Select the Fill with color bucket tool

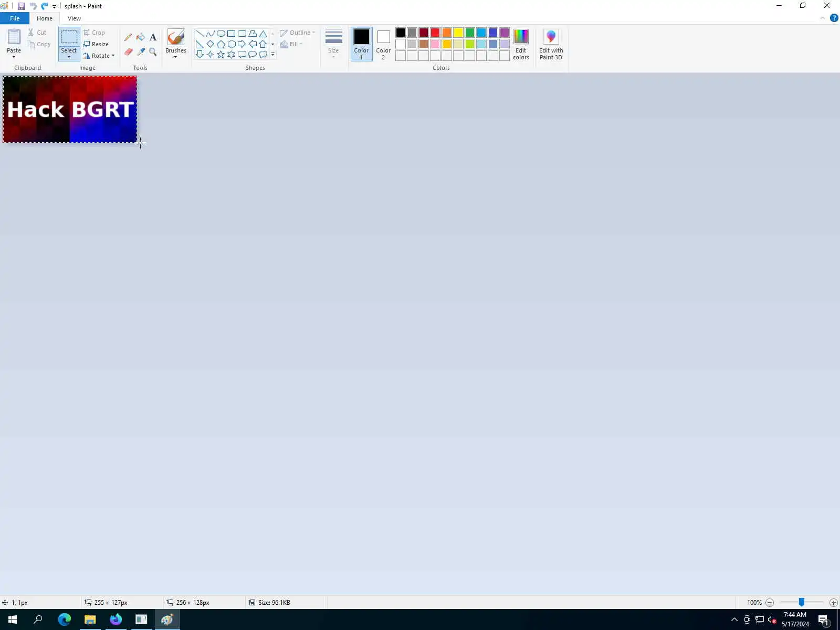(x=141, y=37)
